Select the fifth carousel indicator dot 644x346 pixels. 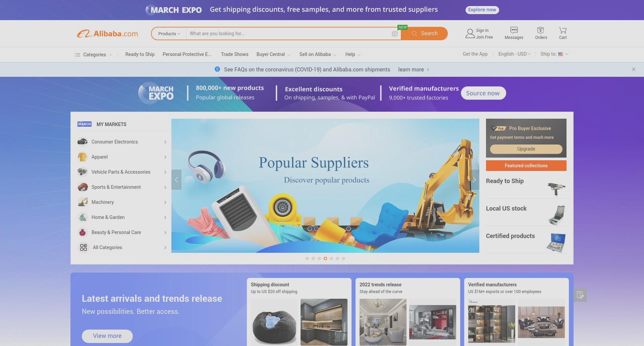pyautogui.click(x=331, y=258)
